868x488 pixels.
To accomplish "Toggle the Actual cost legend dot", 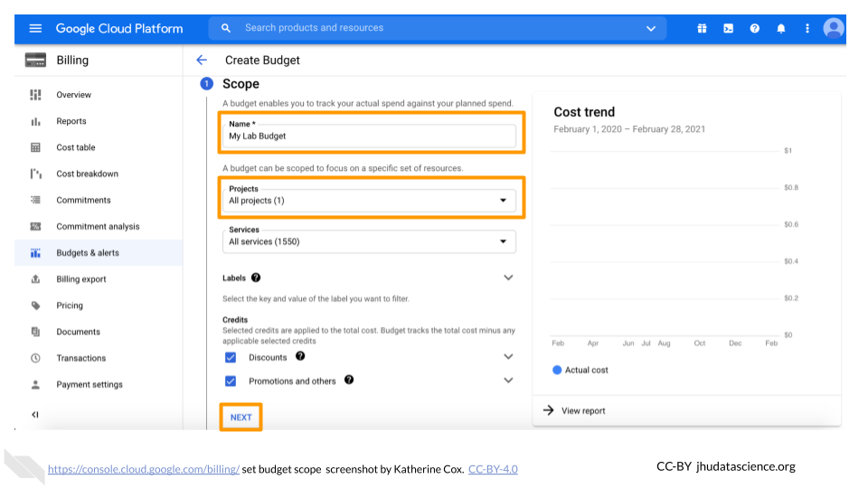I will tap(557, 371).
